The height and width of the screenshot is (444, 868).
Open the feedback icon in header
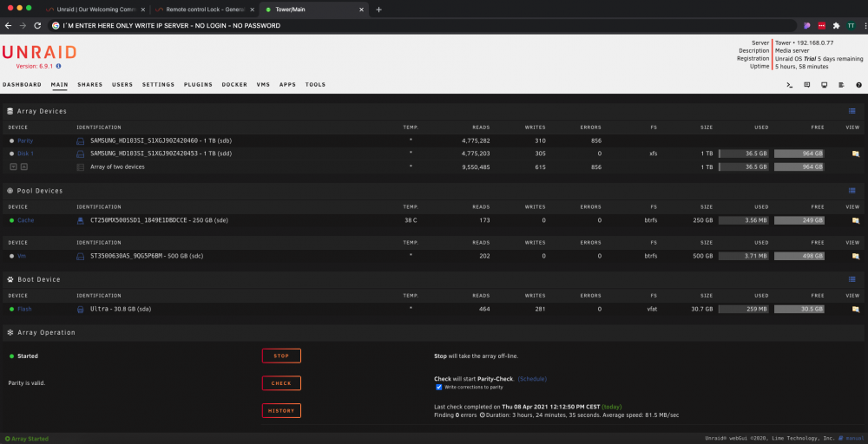pos(806,85)
